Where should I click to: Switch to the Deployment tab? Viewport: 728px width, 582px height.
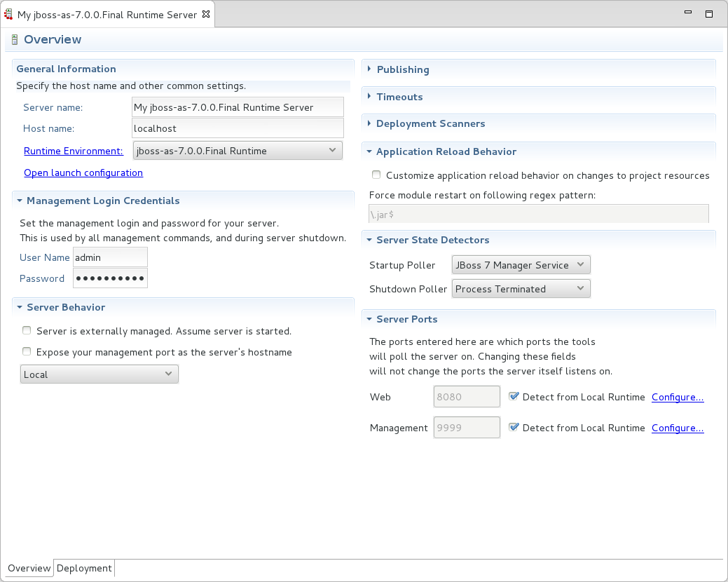(x=83, y=568)
